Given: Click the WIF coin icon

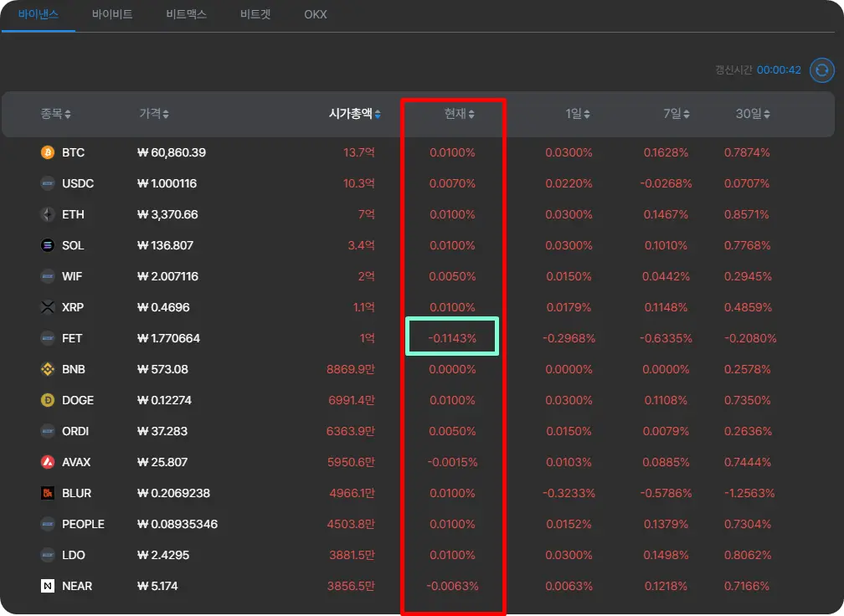Looking at the screenshot, I should tap(48, 276).
